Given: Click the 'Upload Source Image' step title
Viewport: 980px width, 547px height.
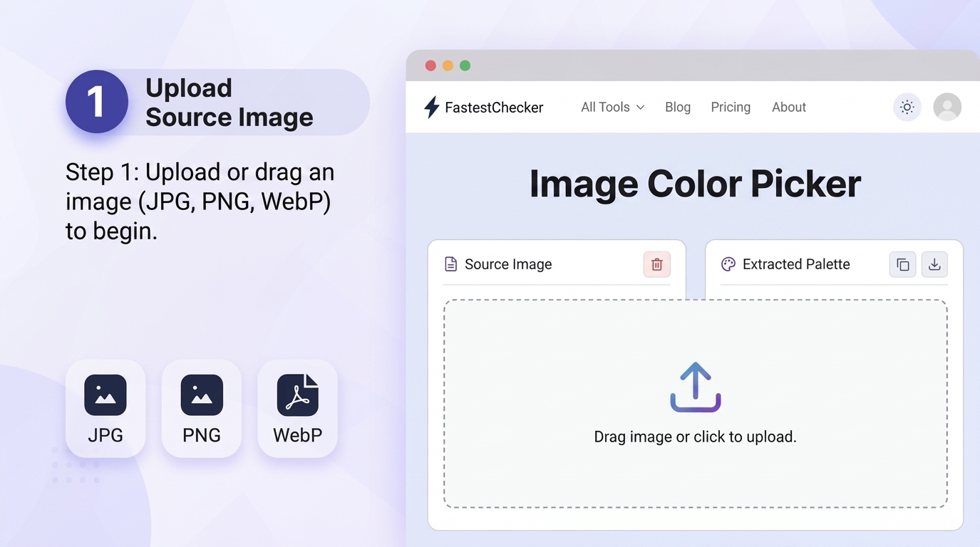Looking at the screenshot, I should pos(229,103).
